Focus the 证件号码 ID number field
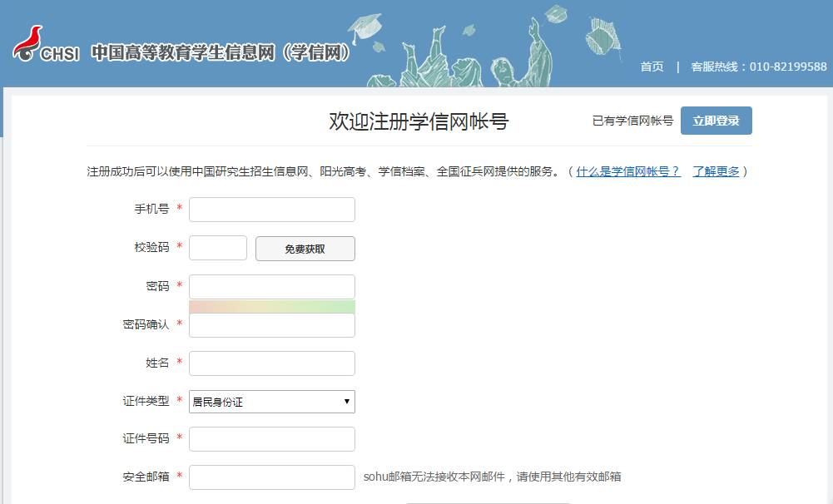 pyautogui.click(x=272, y=439)
